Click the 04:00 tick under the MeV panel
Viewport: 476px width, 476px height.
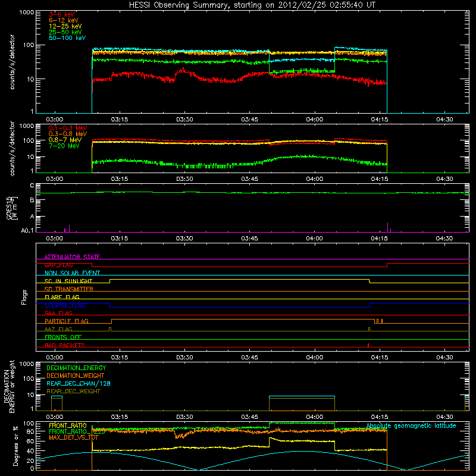pyautogui.click(x=315, y=179)
